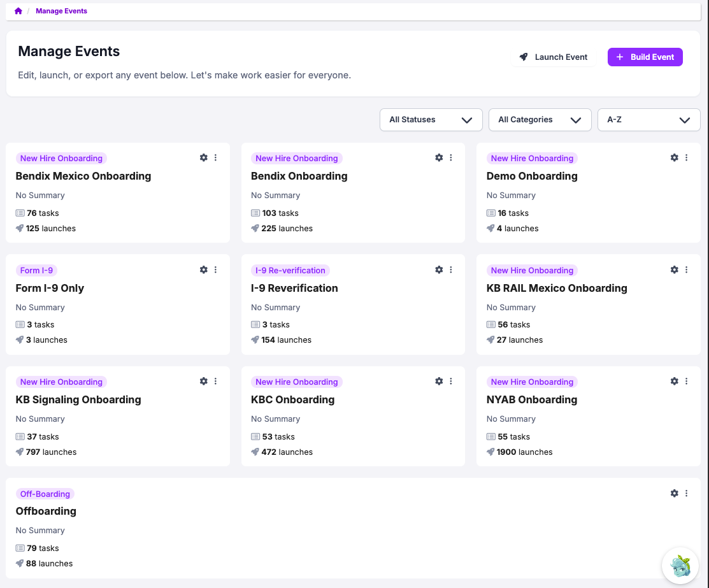Screen dimensions: 709x588
Task: Click gear icon on I-9 Reverification card
Action: 439,269
